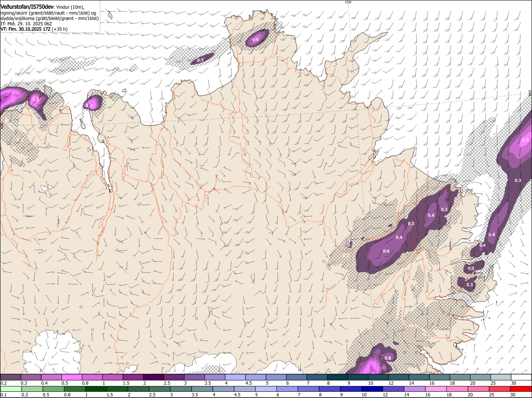
Task: Select the bright pink 0.5–0.8 swatch in upper legend
Action: [72, 377]
